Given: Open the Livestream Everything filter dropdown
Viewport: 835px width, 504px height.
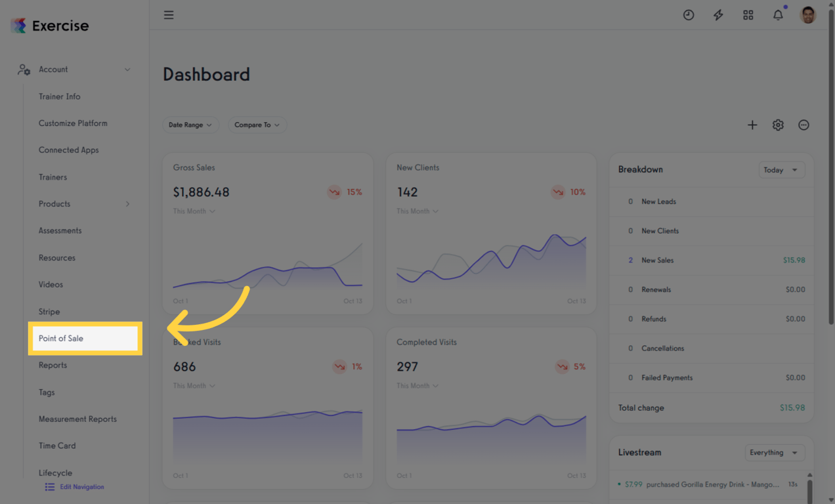Looking at the screenshot, I should click(x=774, y=453).
